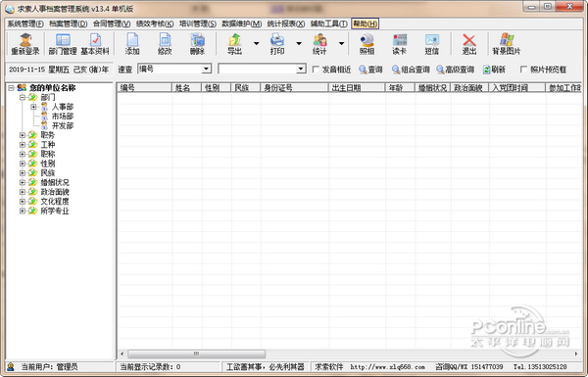Click the 入党团时间 column header
This screenshot has width=588, height=377.
(x=517, y=88)
